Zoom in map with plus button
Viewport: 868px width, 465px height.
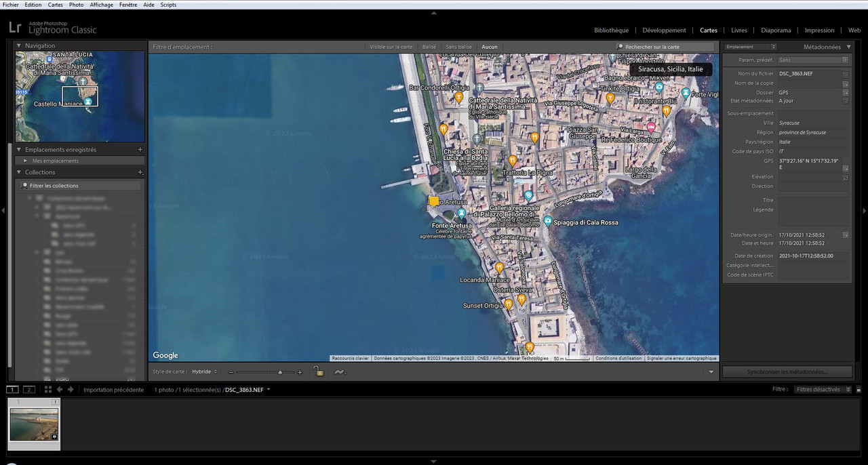(300, 372)
